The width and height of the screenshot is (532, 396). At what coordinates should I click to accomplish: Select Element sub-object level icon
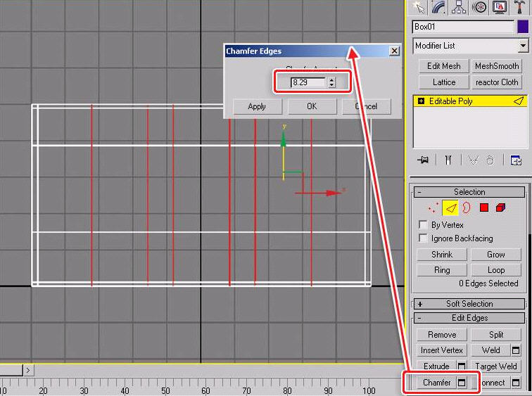500,207
